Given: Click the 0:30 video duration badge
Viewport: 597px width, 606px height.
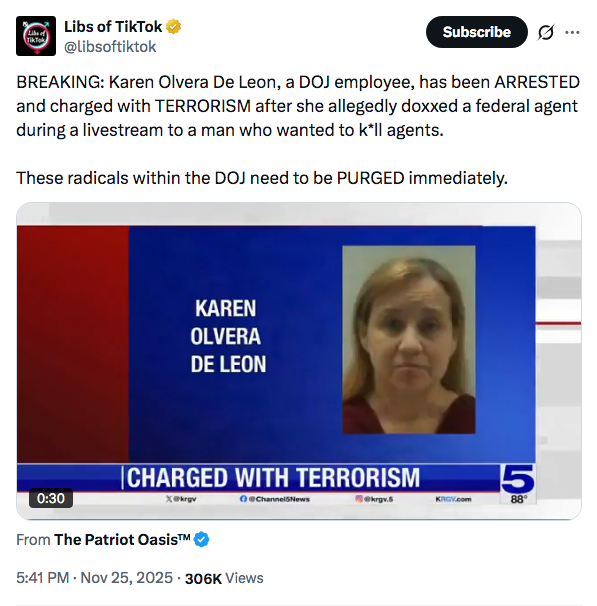Looking at the screenshot, I should [51, 498].
